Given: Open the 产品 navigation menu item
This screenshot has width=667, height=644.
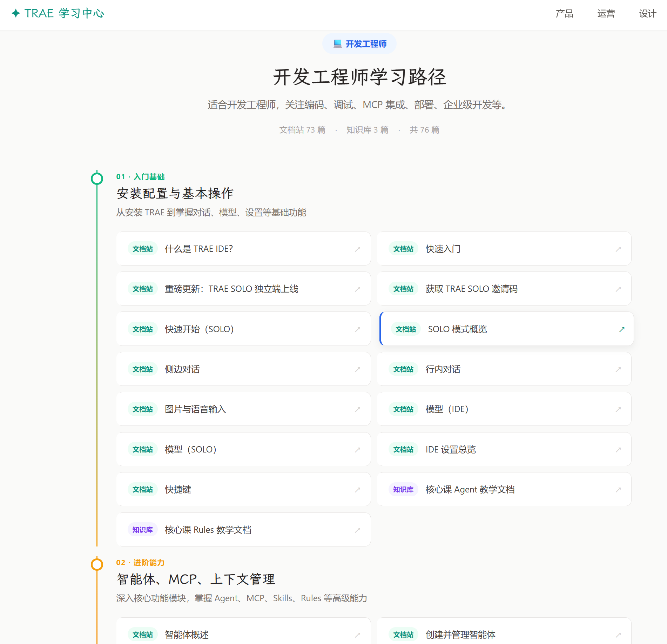Looking at the screenshot, I should pyautogui.click(x=564, y=14).
